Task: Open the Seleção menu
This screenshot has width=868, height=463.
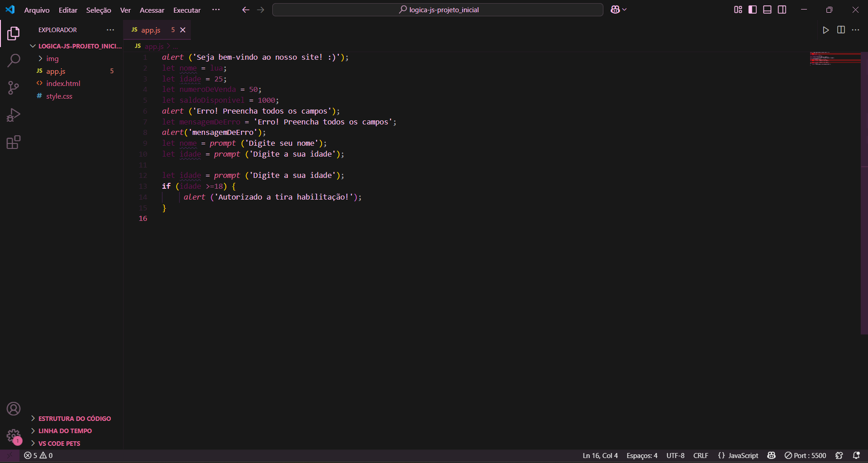Action: pyautogui.click(x=99, y=10)
